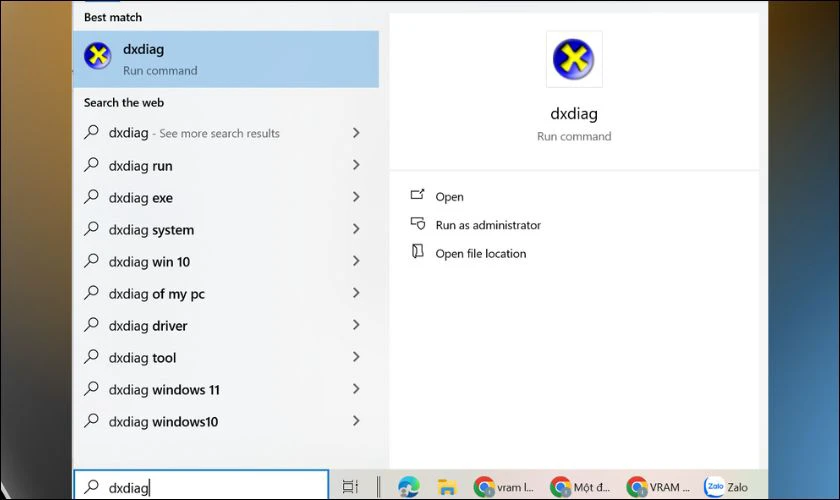Expand the 'dxdiag system' suggestion chevron
The image size is (840, 500).
tap(356, 229)
